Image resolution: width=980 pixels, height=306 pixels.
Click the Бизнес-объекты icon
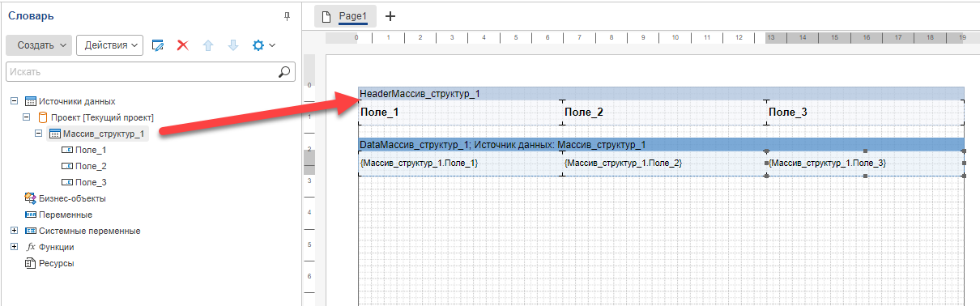point(31,198)
